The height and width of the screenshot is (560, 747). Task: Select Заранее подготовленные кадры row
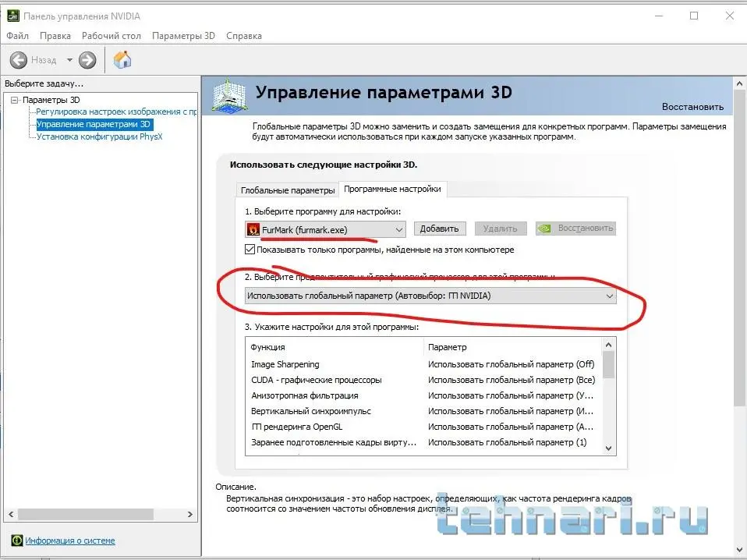(x=423, y=442)
